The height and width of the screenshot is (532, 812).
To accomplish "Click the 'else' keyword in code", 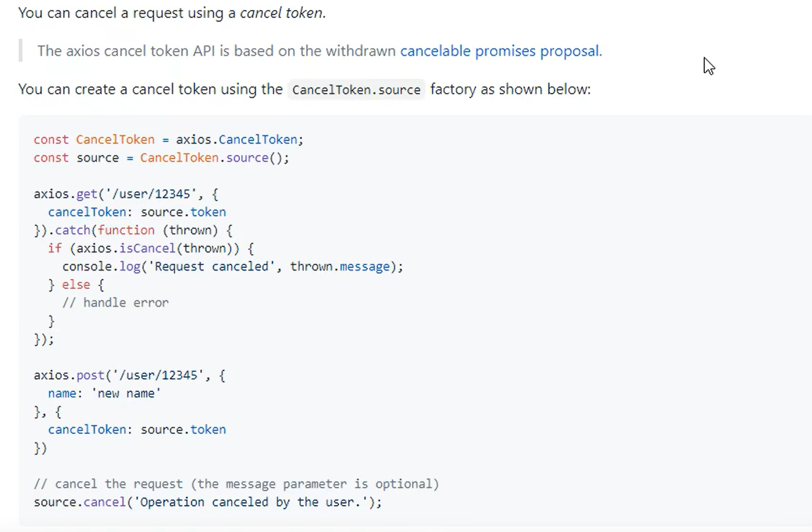I will click(76, 285).
